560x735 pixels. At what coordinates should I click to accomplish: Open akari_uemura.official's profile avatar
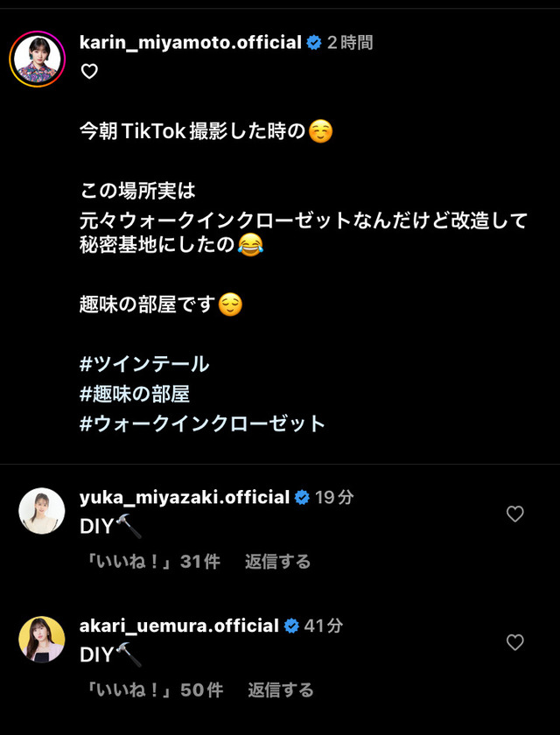[42, 640]
